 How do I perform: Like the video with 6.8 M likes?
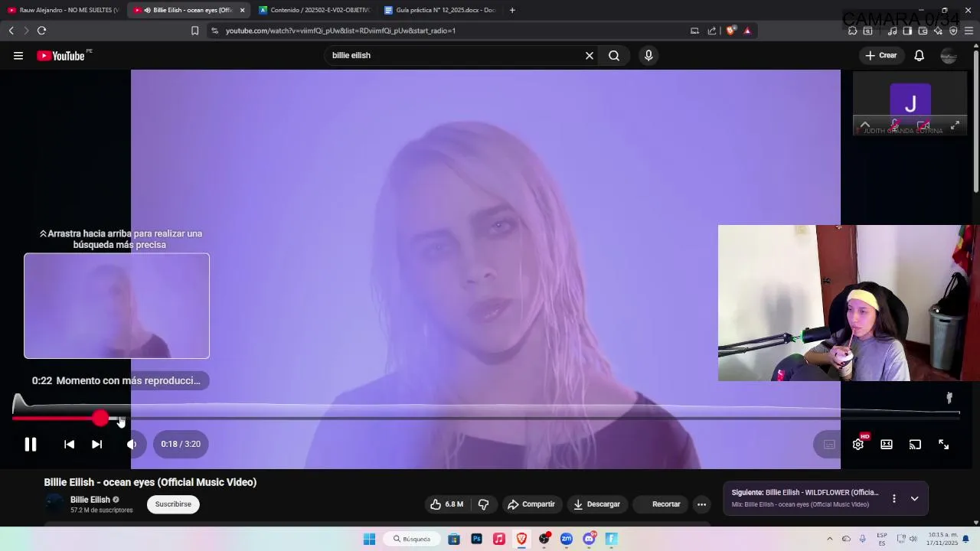(446, 504)
